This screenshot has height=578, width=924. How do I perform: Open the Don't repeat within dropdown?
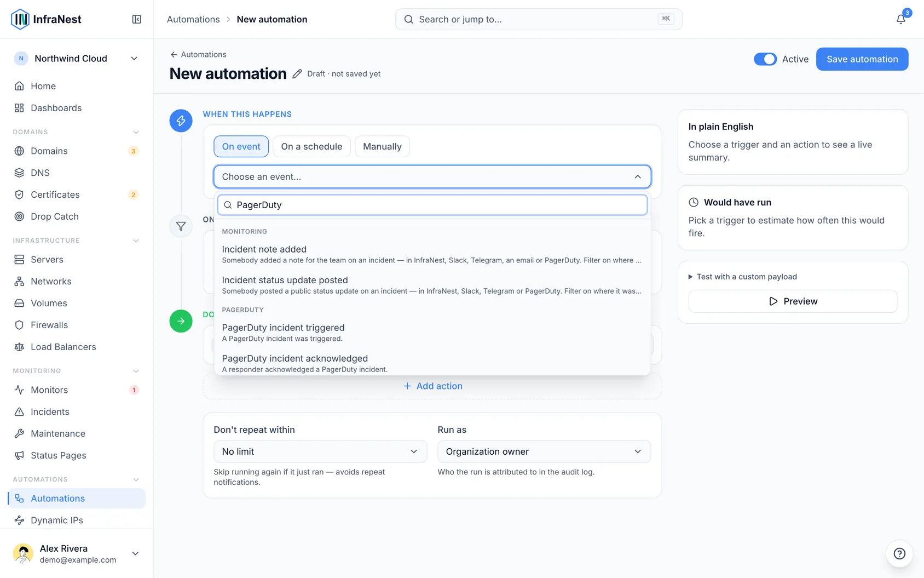coord(320,451)
